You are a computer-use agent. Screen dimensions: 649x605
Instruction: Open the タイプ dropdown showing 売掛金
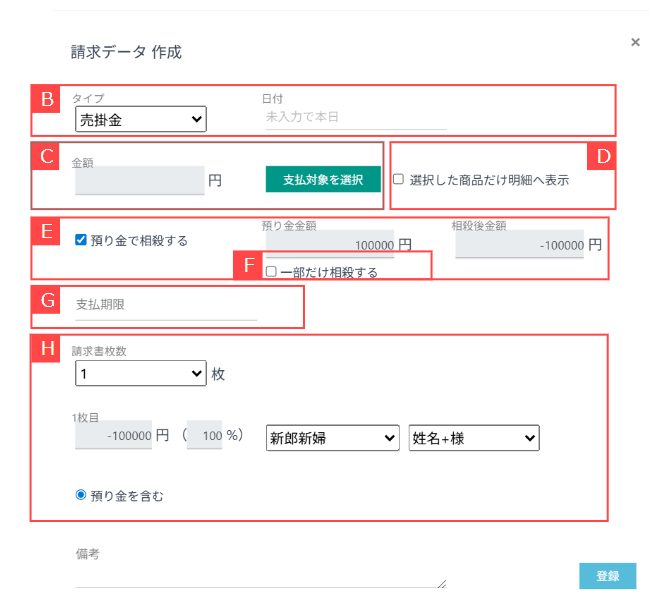(140, 120)
